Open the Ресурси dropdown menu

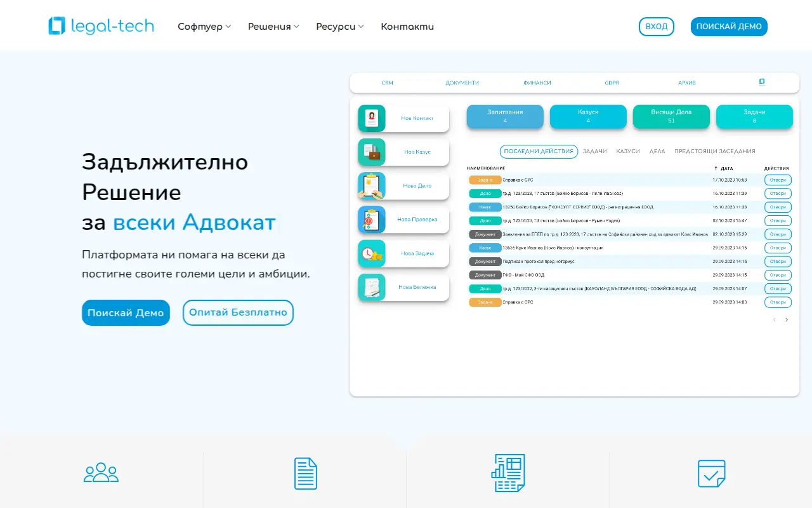340,27
